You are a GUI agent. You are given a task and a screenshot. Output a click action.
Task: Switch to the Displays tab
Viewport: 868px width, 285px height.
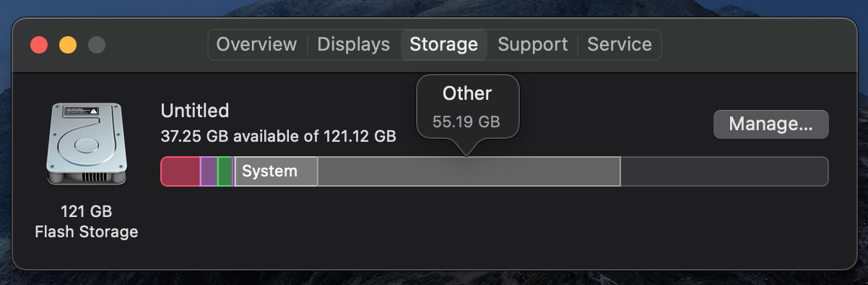[x=354, y=44]
